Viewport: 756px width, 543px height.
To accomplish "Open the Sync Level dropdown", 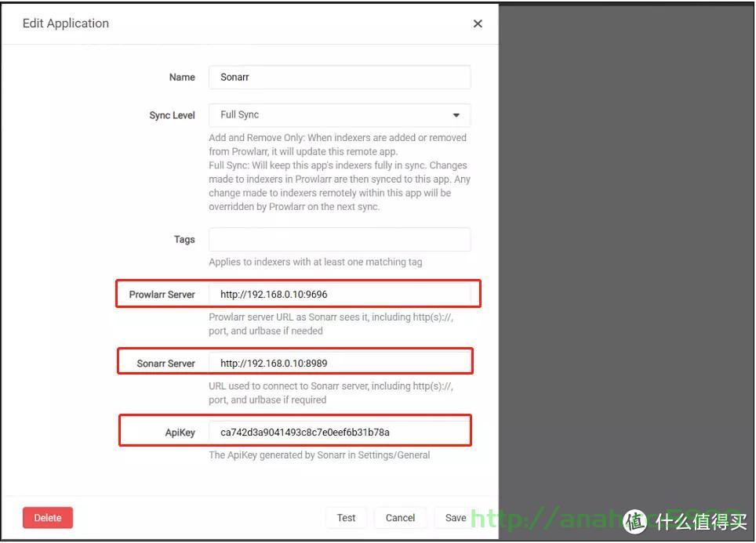I will pyautogui.click(x=340, y=115).
